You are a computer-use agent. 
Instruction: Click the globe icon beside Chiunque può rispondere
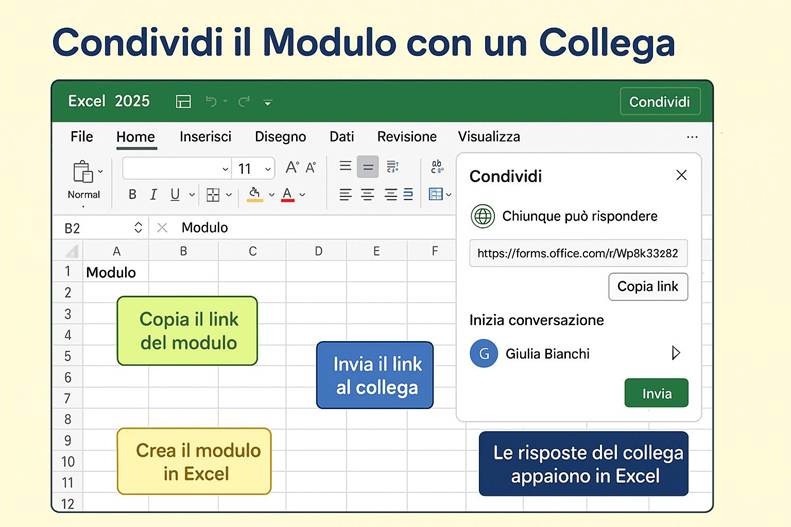coord(483,216)
